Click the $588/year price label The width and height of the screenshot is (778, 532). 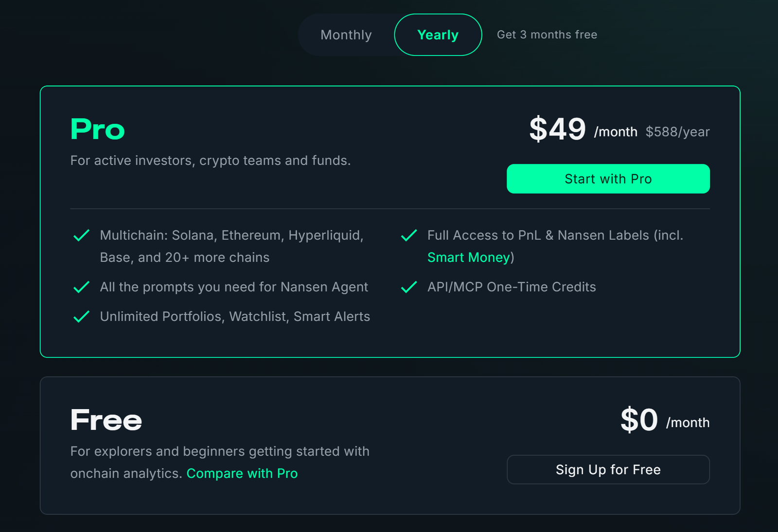678,132
